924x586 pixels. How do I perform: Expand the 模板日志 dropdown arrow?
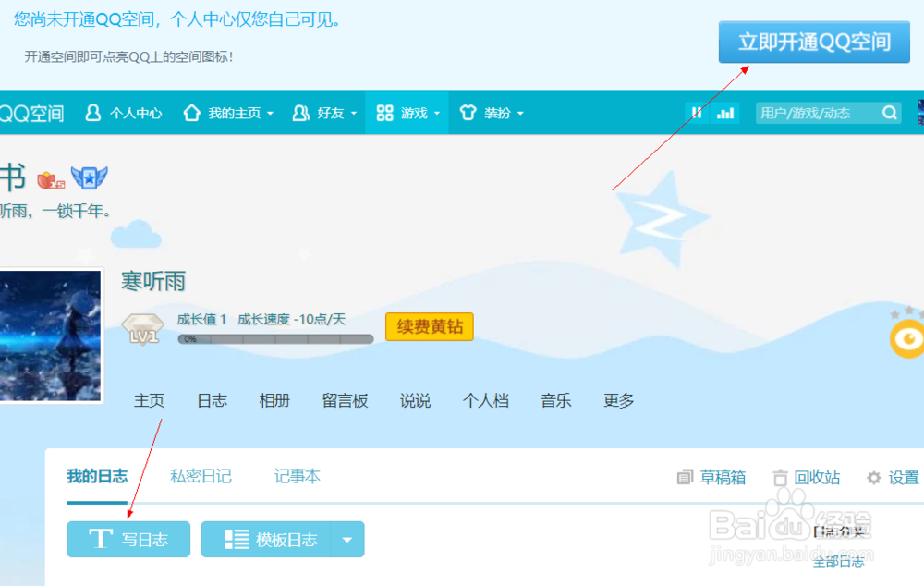346,539
